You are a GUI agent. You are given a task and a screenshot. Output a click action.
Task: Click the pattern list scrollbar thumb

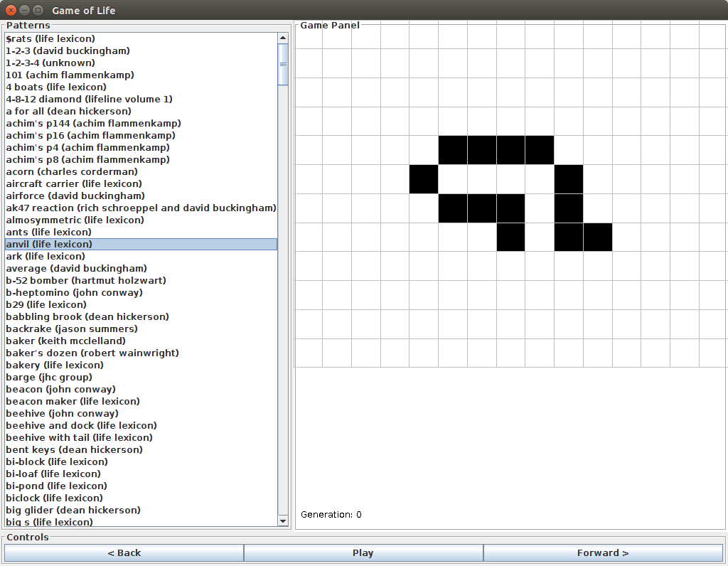283,64
